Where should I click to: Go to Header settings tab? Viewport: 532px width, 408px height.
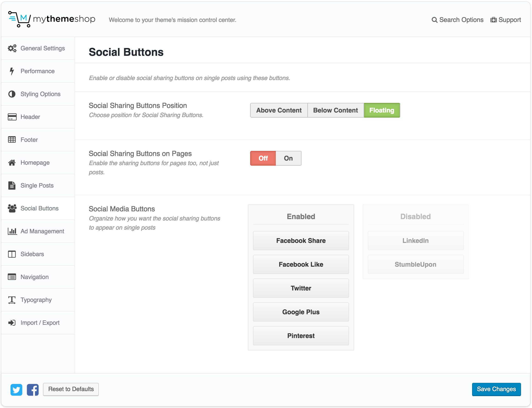[38, 117]
